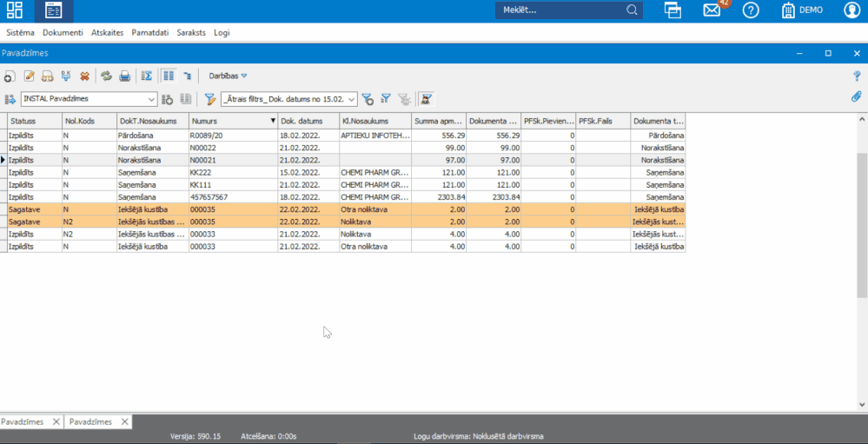This screenshot has width=868, height=444.
Task: Toggle the last filter toolbar icon
Action: [426, 99]
